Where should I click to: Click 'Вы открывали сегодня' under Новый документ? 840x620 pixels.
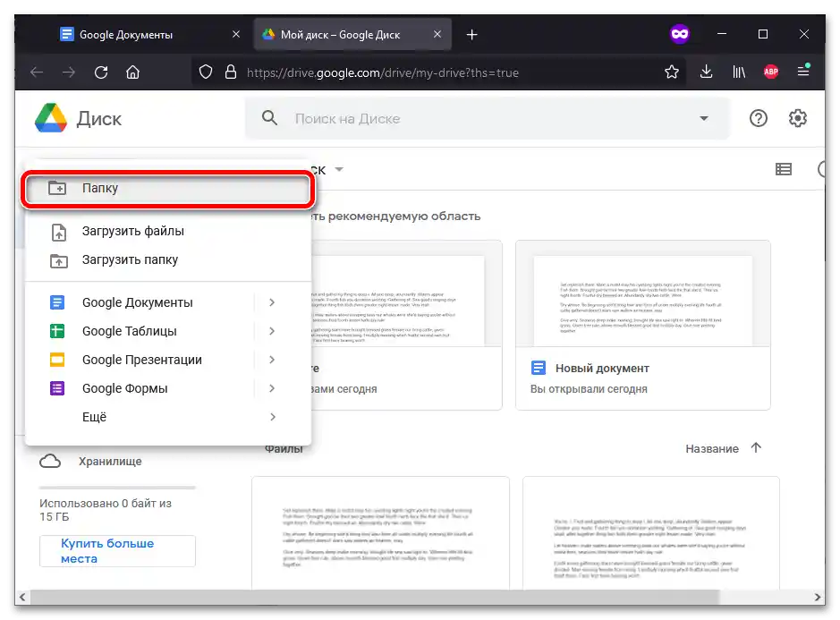click(x=589, y=389)
